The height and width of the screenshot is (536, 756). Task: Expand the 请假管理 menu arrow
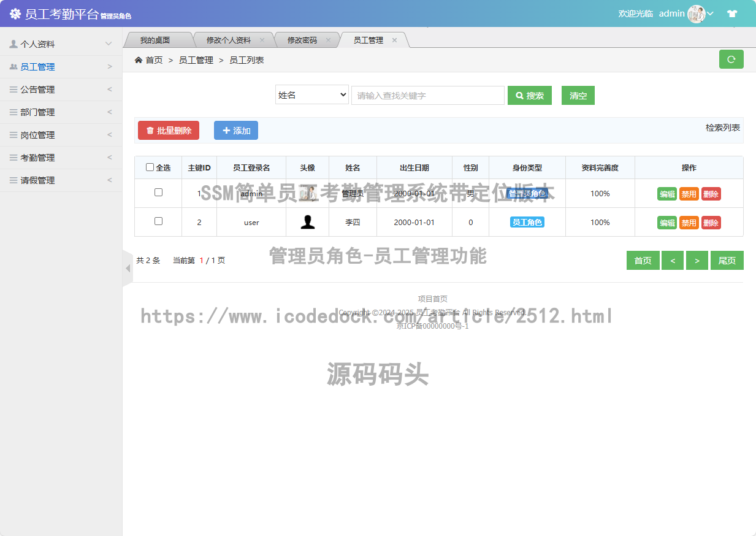tap(110, 180)
